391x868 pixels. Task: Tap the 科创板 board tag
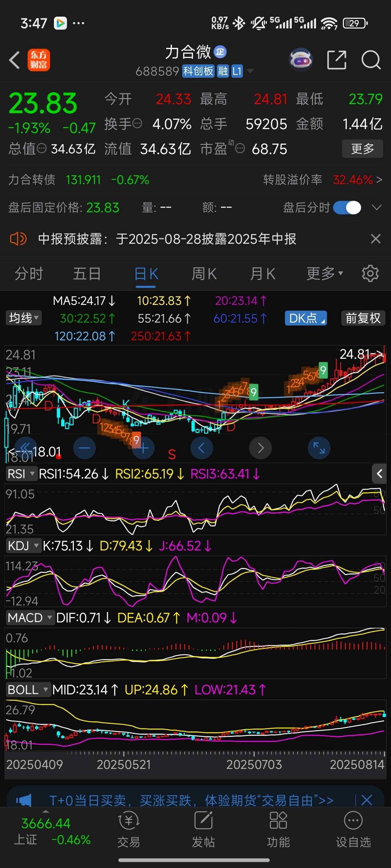coord(198,71)
